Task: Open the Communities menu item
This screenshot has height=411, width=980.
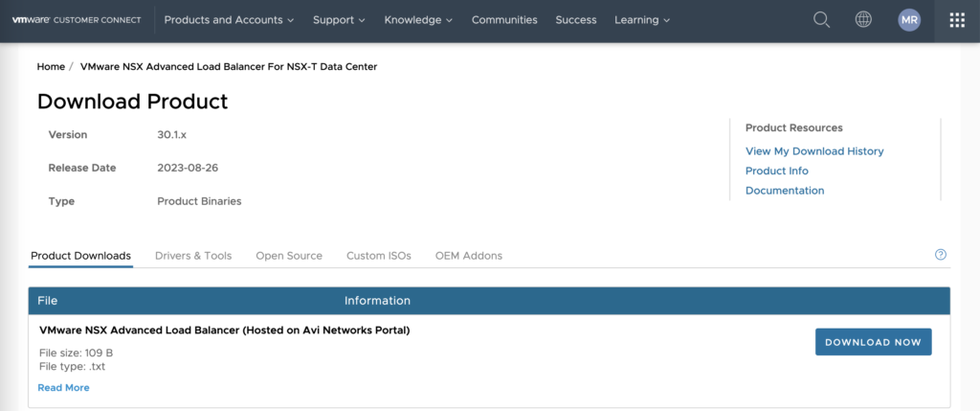Action: (x=504, y=20)
